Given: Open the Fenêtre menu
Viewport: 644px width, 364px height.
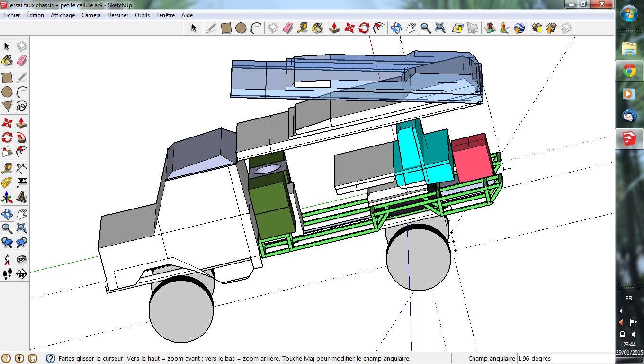Looking at the screenshot, I should (x=165, y=15).
